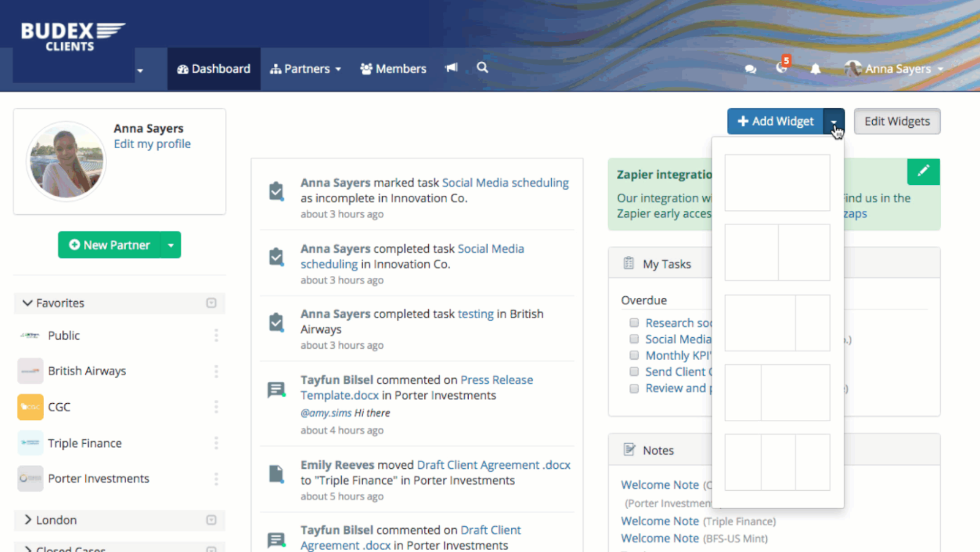Open the Edit my profile link
Screen dimensions: 980x552
click(152, 144)
